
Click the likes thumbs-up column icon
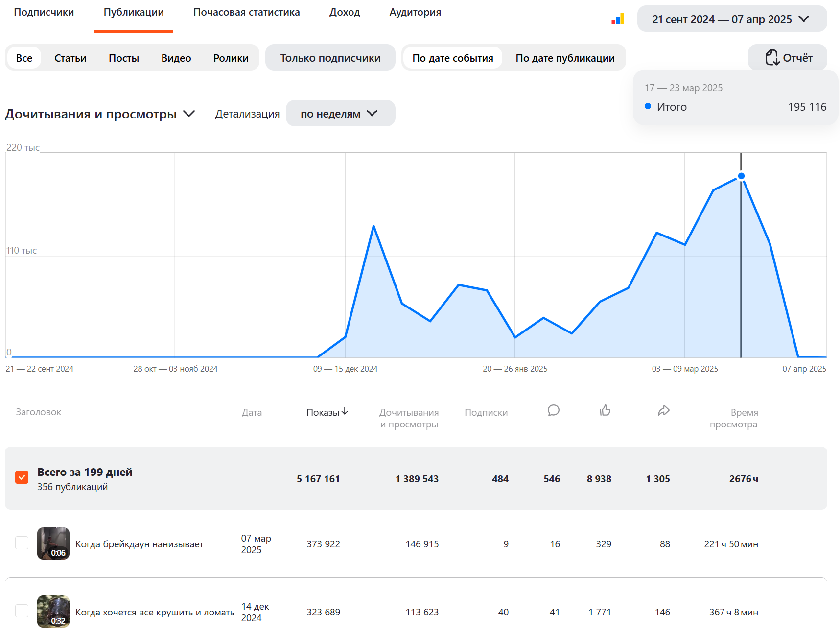coord(605,410)
